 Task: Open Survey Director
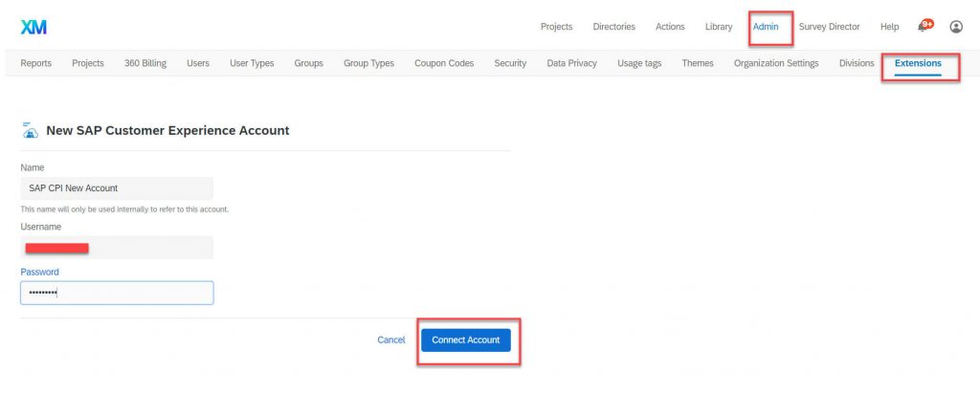point(830,27)
